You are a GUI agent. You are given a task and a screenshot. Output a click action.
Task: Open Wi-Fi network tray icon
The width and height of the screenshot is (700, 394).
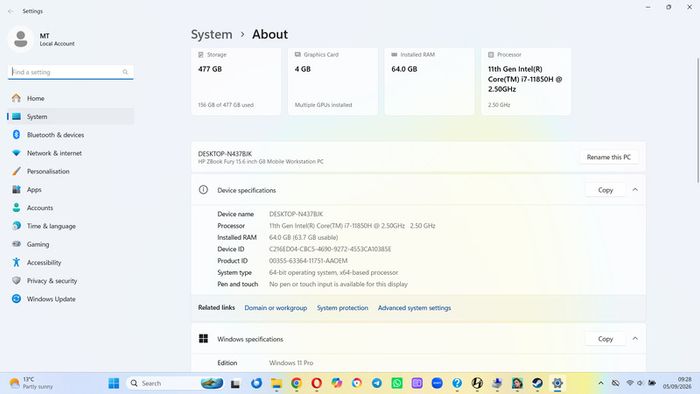630,383
